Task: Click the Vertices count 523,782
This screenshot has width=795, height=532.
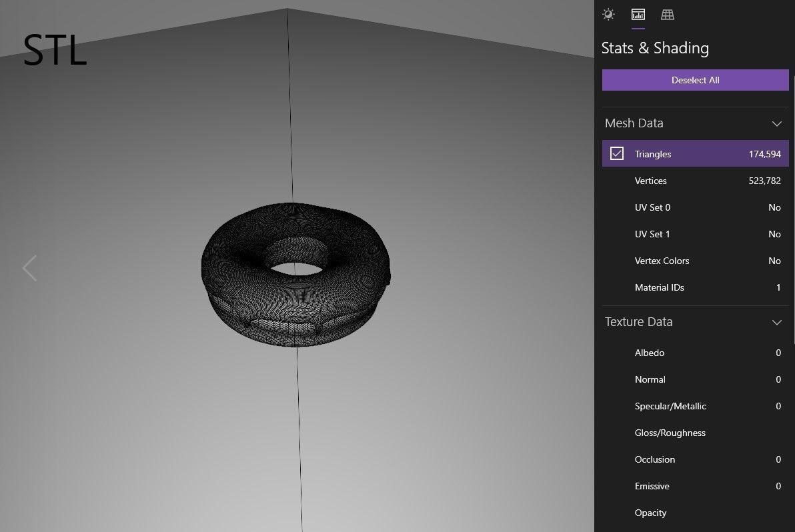Action: pos(764,181)
